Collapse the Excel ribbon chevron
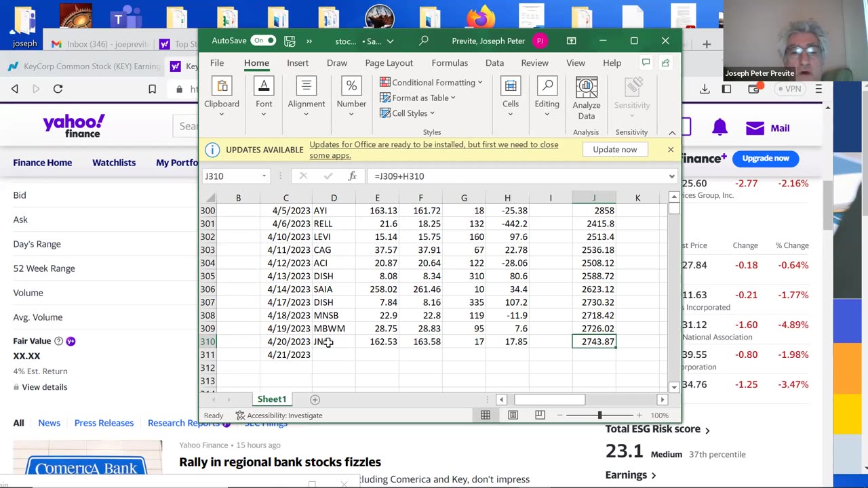The height and width of the screenshot is (488, 868). [672, 133]
